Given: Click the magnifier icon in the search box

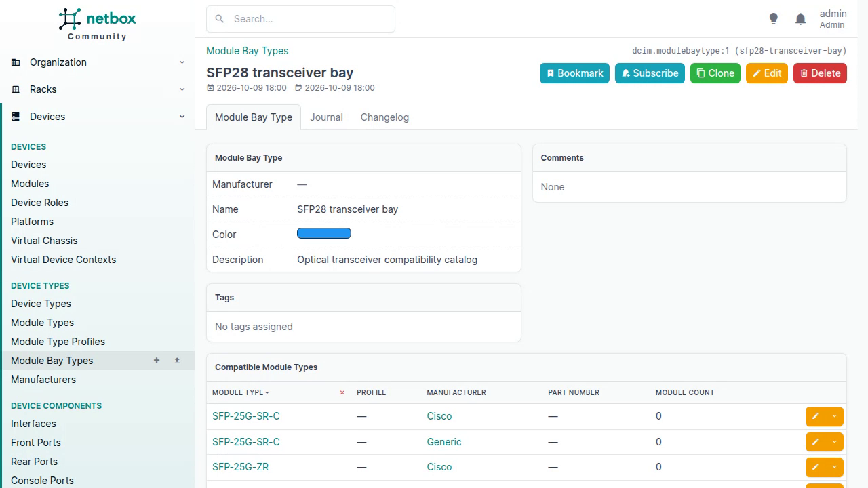Looking at the screenshot, I should 220,19.
